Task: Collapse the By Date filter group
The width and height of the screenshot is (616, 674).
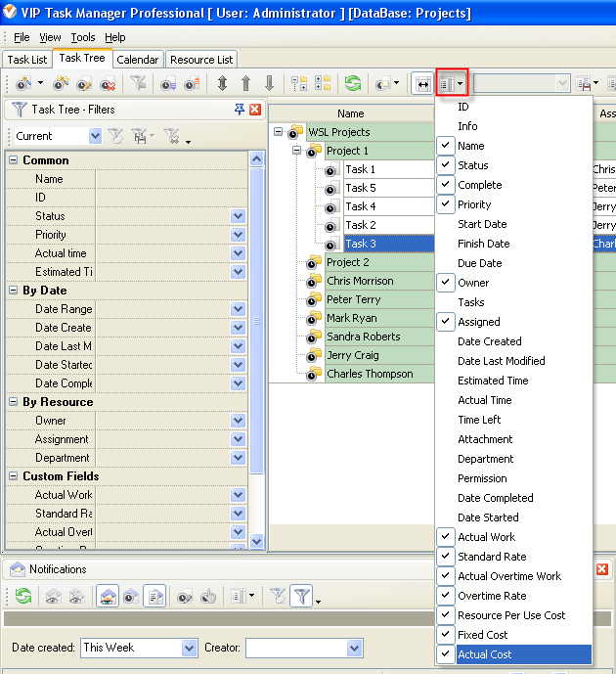Action: click(14, 291)
